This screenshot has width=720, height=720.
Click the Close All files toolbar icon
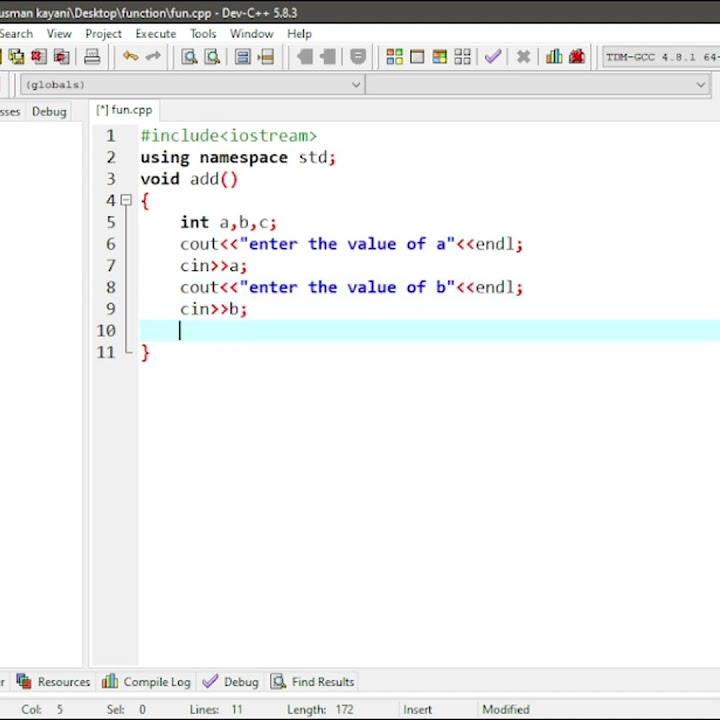tap(62, 57)
